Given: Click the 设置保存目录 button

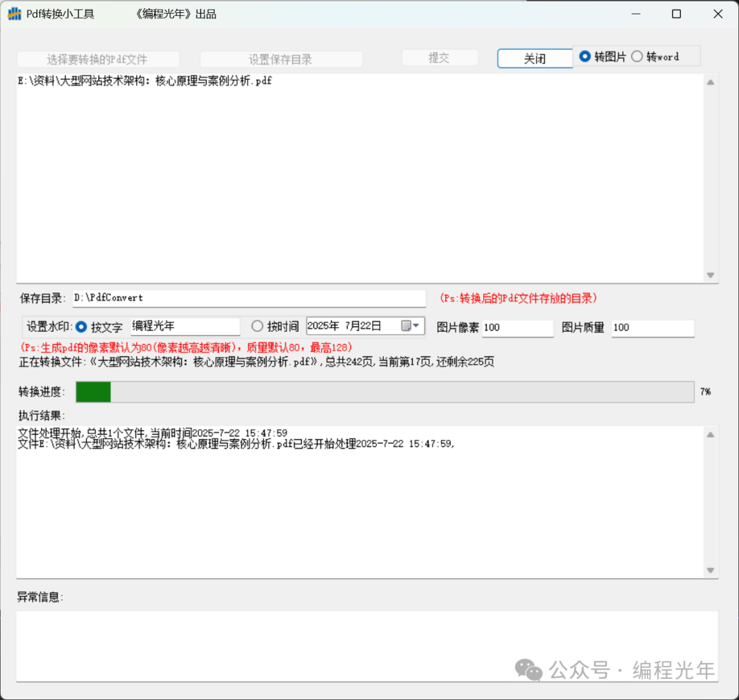Looking at the screenshot, I should point(281,60).
